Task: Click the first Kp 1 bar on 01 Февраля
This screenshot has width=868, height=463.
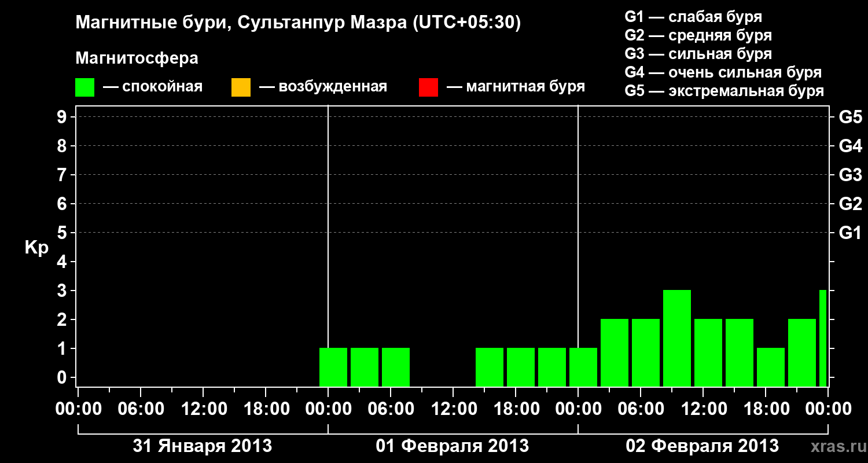Action: coord(333,367)
